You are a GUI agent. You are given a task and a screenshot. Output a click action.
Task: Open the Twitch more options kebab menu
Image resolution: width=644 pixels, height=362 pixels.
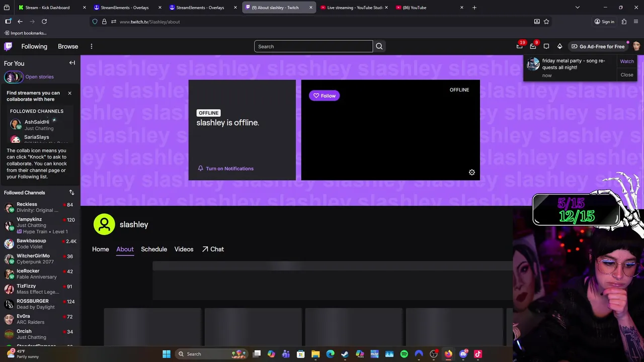coord(91,46)
